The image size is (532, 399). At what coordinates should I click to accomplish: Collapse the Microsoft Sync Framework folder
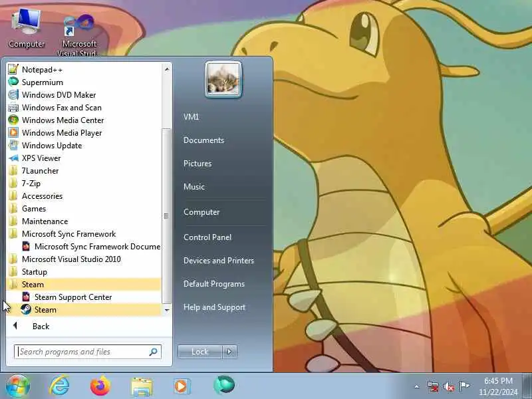pyautogui.click(x=84, y=234)
